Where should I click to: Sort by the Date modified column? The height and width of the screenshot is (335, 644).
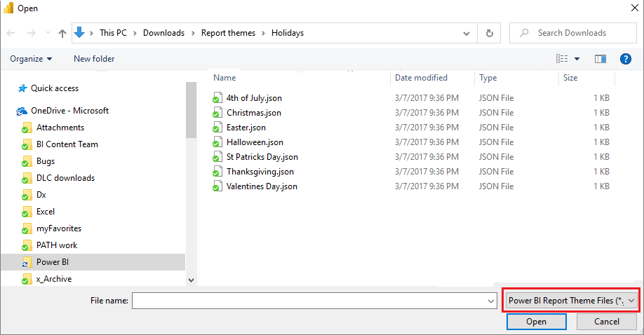[421, 78]
